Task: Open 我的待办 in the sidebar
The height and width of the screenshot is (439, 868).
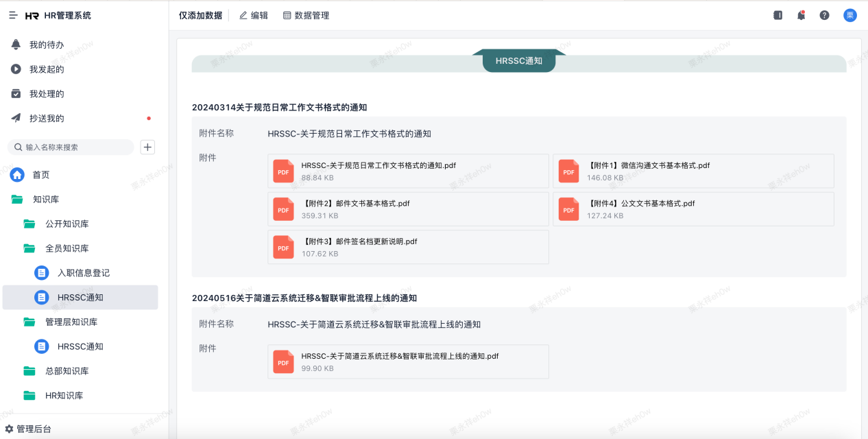Action: tap(46, 45)
